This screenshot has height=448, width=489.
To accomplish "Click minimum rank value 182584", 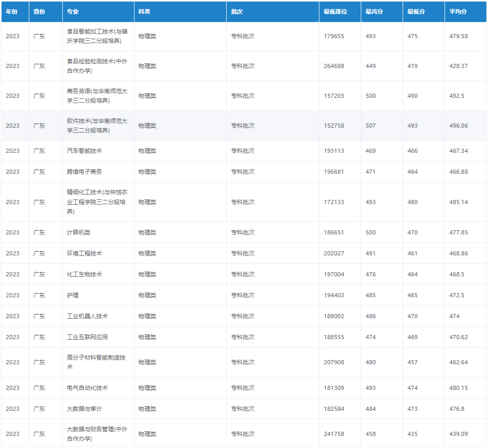I will click(334, 409).
